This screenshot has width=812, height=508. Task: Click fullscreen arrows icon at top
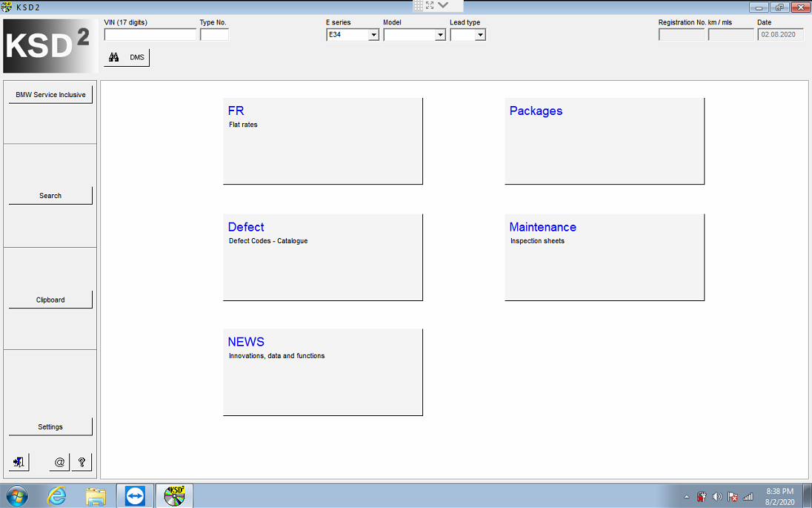[430, 5]
